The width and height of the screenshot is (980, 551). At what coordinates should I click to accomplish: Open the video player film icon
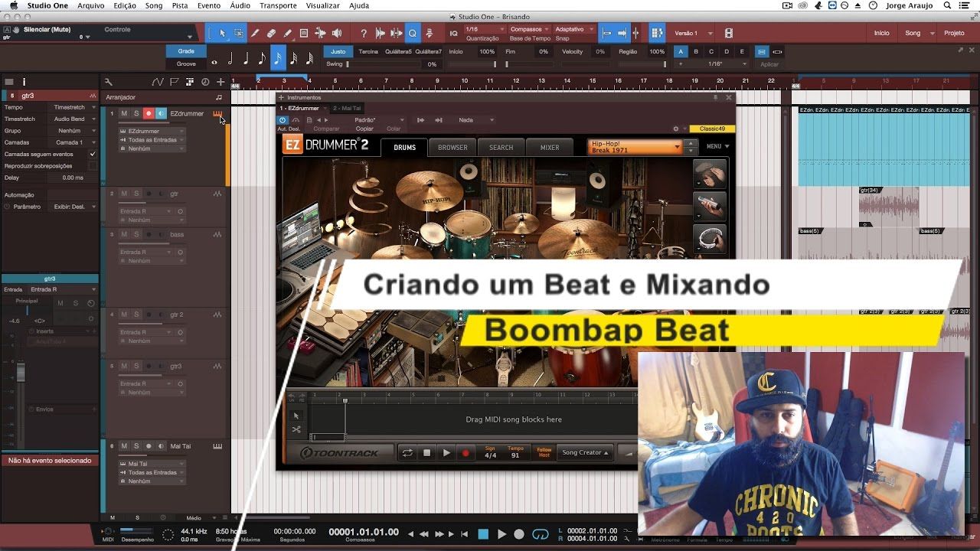pyautogui.click(x=728, y=34)
